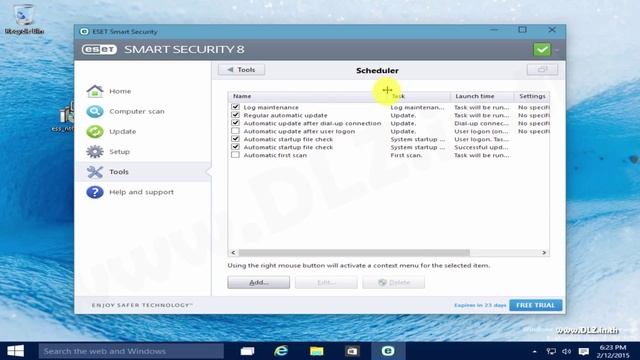Image resolution: width=640 pixels, height=360 pixels.
Task: Go back to Tools
Action: coord(241,70)
